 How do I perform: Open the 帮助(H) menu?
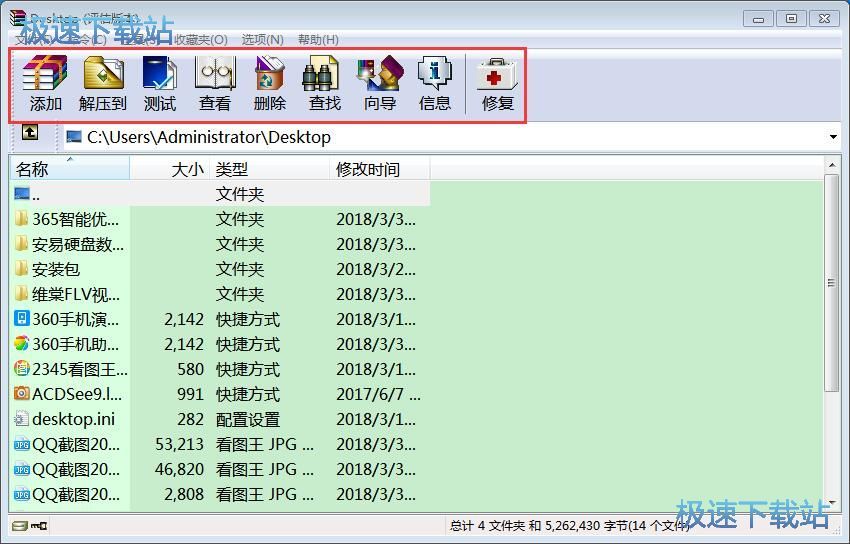click(318, 40)
